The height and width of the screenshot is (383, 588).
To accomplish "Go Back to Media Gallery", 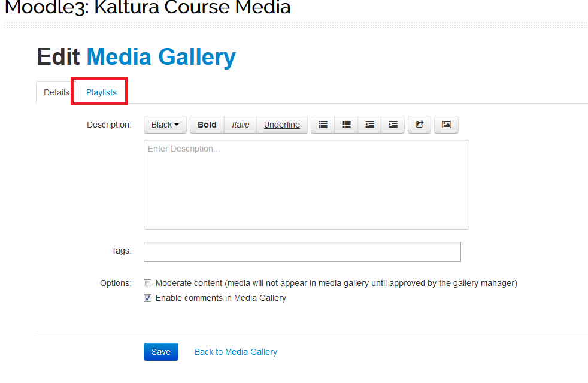I will (x=236, y=352).
